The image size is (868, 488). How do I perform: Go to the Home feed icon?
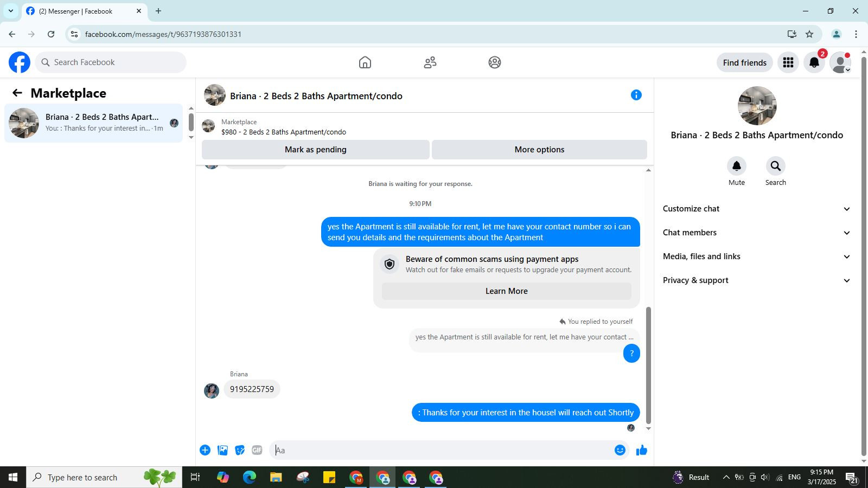click(365, 62)
